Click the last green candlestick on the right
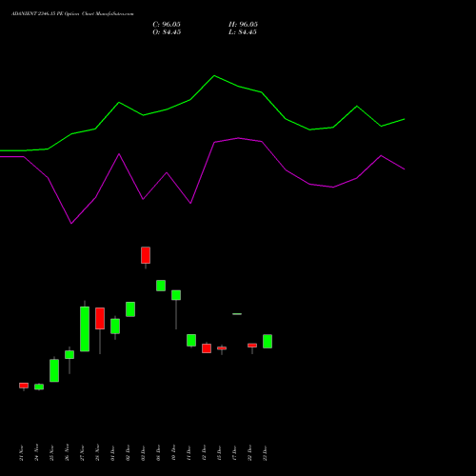 [268, 342]
